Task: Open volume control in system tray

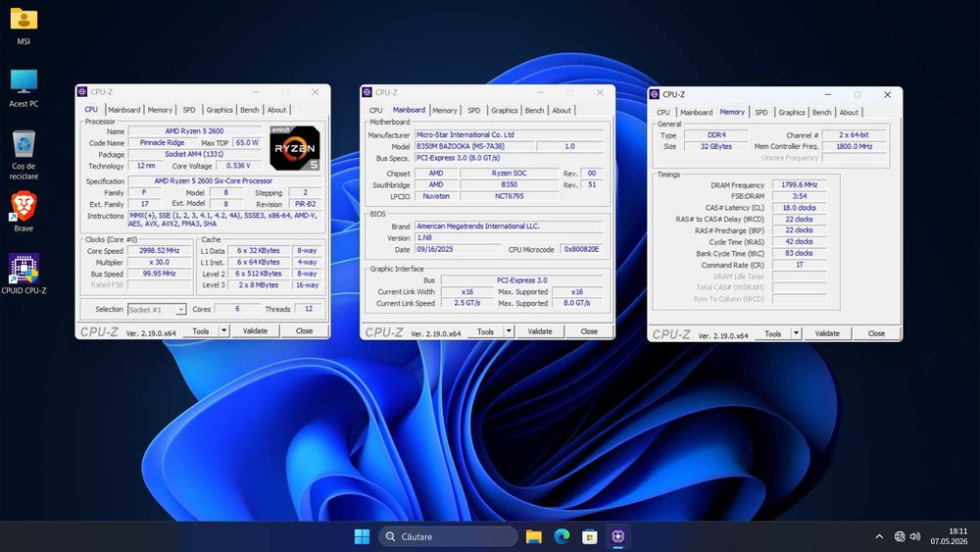Action: tap(915, 536)
